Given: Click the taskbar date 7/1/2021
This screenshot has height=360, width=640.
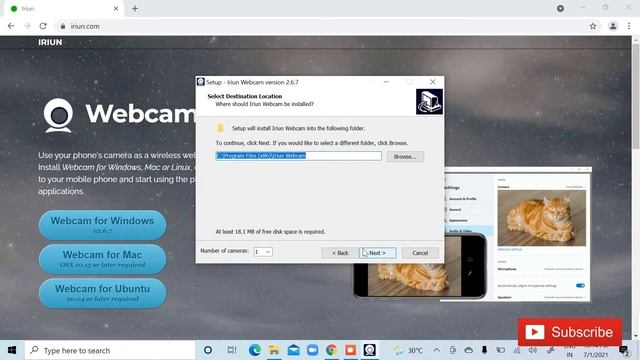Looking at the screenshot, I should 596,355.
